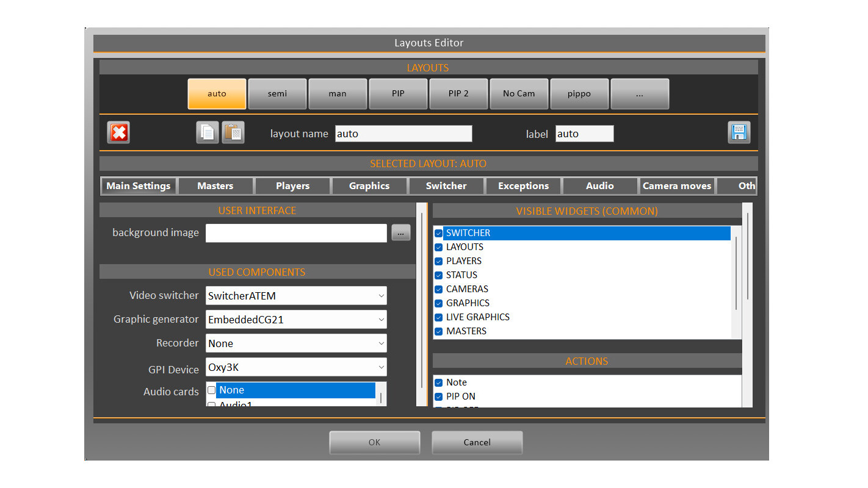This screenshot has width=868, height=488.
Task: Click the '...' layout button
Action: pyautogui.click(x=640, y=94)
